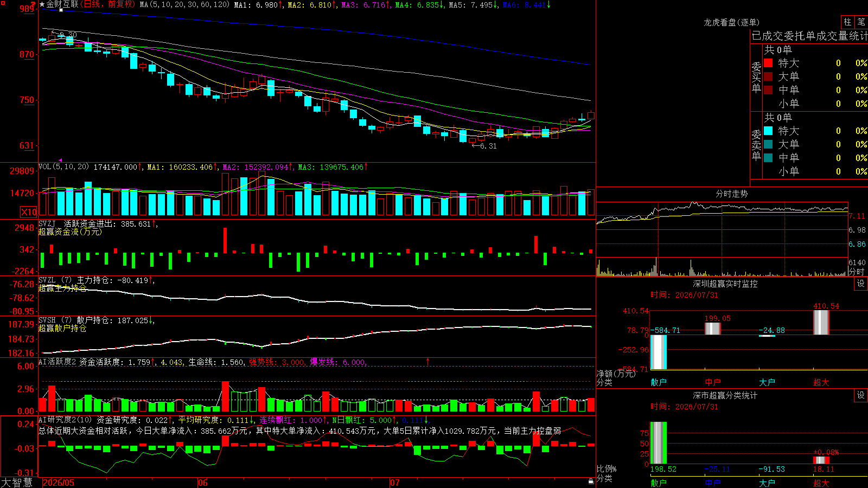Select the SVZJ 活跃资金进出 indicator title
Screen dimensions: 868x488
pos(76,223)
